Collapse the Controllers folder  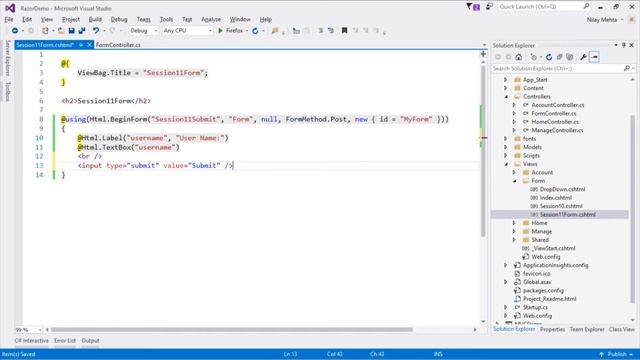coord(506,97)
